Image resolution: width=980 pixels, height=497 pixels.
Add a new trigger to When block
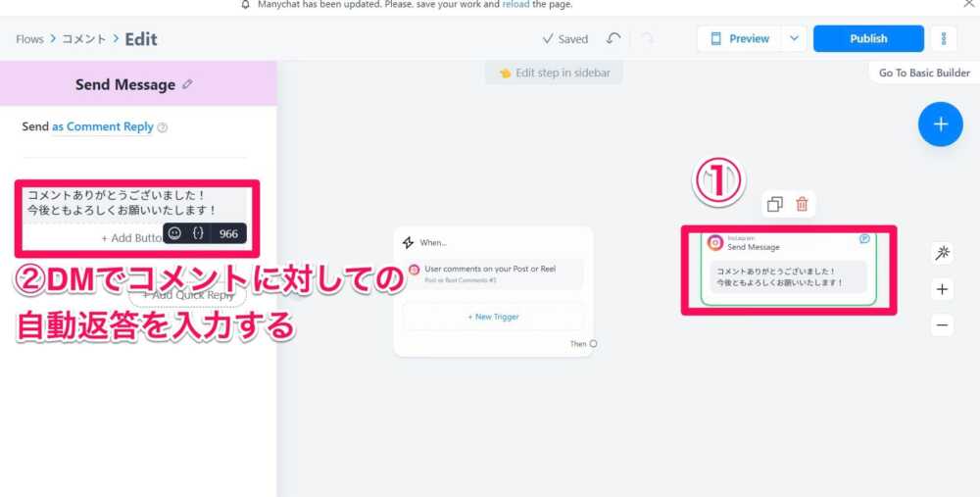pos(493,317)
